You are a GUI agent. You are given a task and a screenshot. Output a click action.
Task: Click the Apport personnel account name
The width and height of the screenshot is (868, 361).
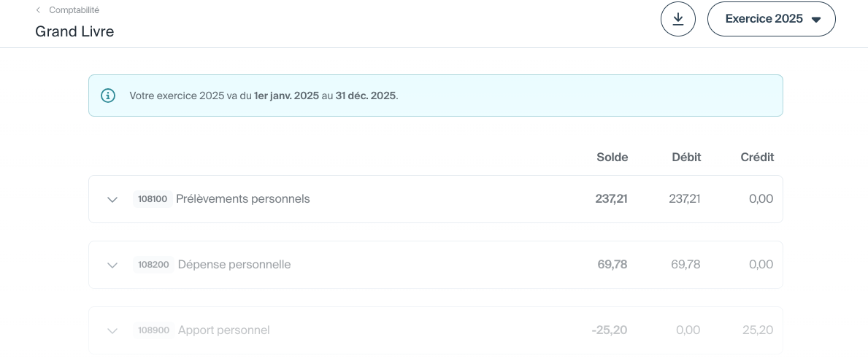223,330
